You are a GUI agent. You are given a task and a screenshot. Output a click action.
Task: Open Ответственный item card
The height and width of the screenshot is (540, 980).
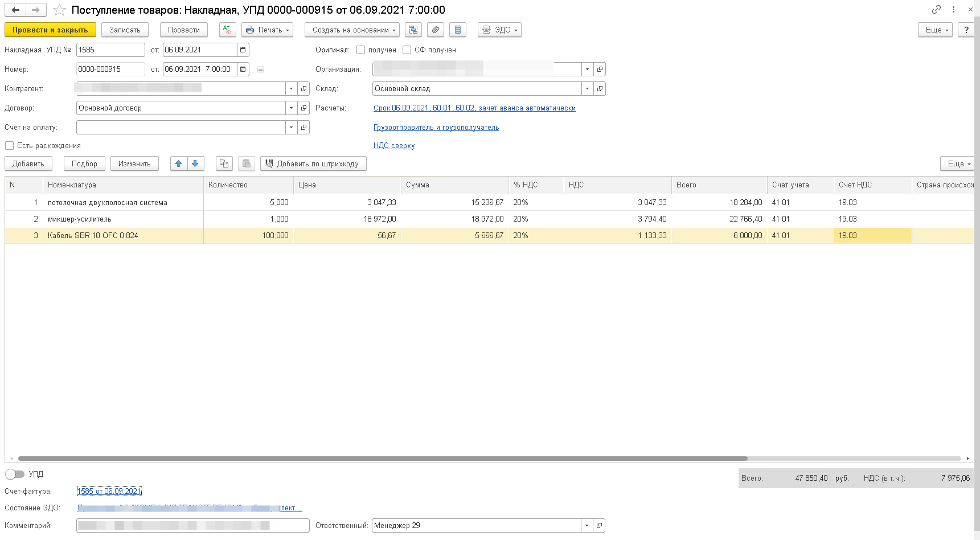pyautogui.click(x=599, y=526)
